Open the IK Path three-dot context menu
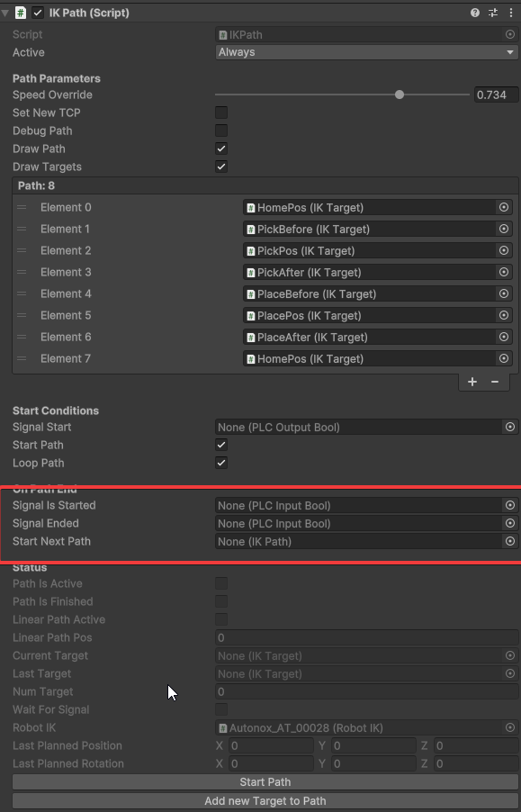The image size is (521, 812). [x=511, y=13]
